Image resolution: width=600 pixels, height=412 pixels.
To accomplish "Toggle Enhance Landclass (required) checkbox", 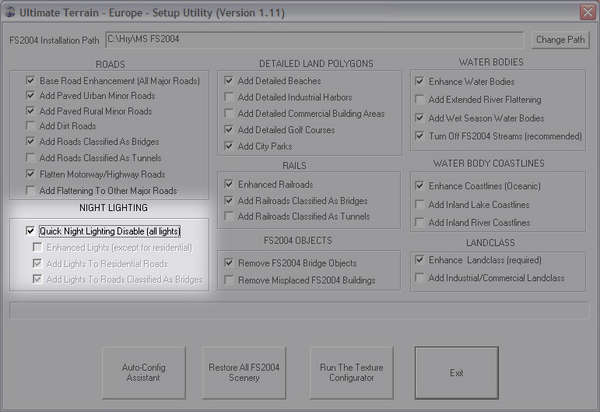I will click(420, 260).
